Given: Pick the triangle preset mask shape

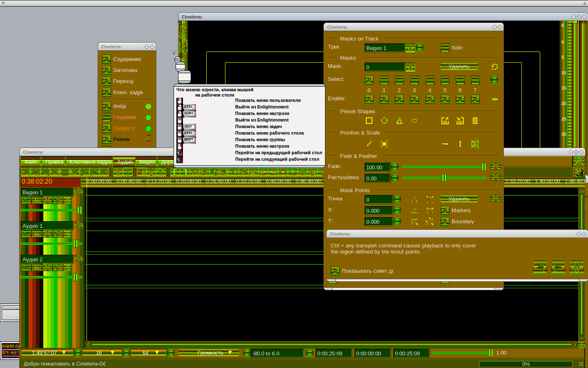Looking at the screenshot, I should click(x=399, y=121).
